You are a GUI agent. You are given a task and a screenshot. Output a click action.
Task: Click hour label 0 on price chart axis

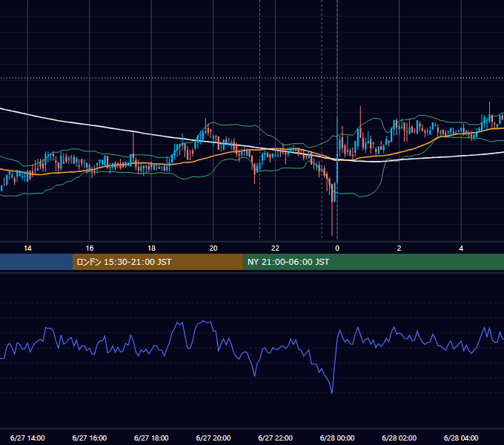(x=337, y=248)
